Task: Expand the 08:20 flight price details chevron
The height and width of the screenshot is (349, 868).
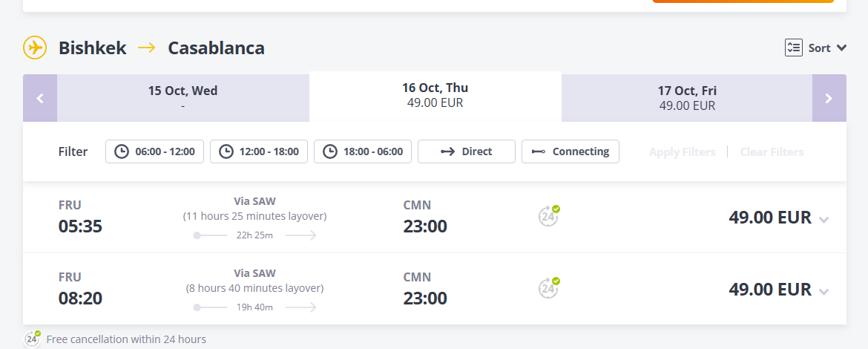Action: coord(823,292)
